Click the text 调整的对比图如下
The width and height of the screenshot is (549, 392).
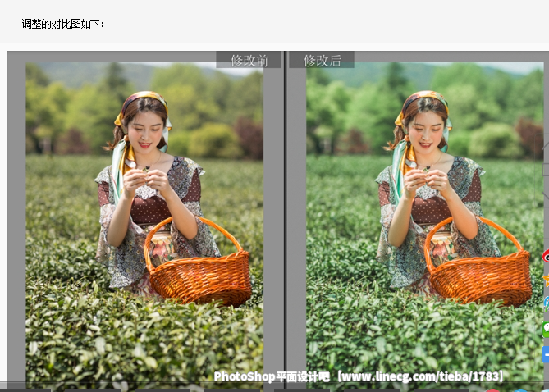[x=63, y=24]
